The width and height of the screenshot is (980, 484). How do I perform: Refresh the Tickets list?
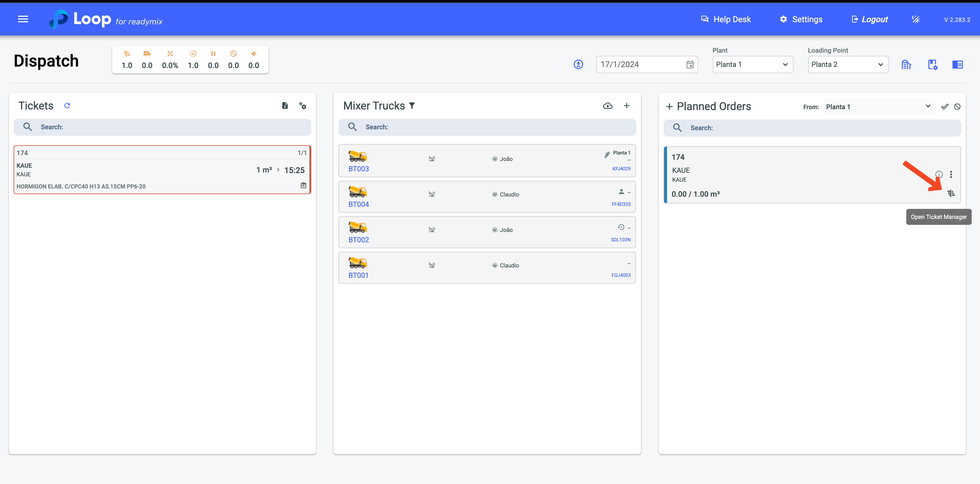tap(67, 106)
